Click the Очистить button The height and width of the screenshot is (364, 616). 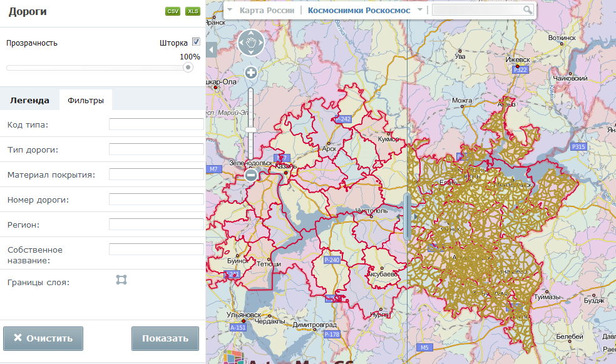coord(43,338)
